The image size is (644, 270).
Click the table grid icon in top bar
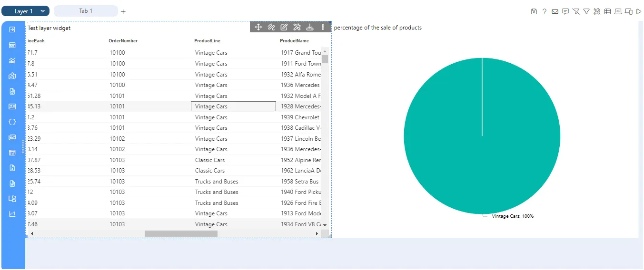(x=607, y=11)
